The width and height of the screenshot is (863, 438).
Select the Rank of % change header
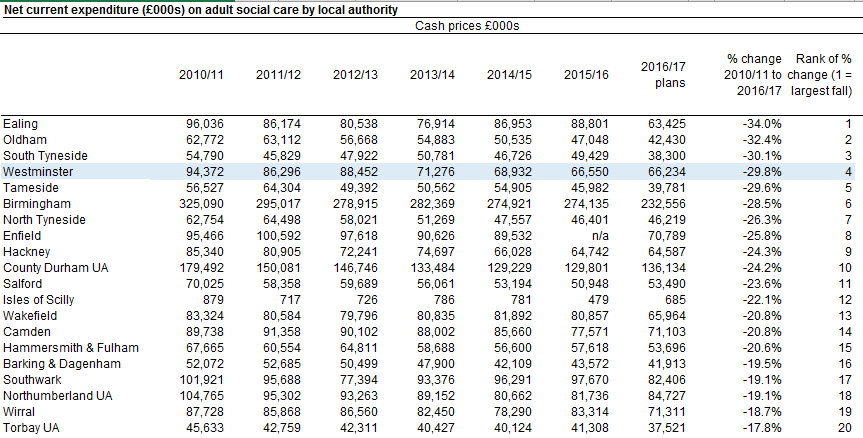coord(820,75)
